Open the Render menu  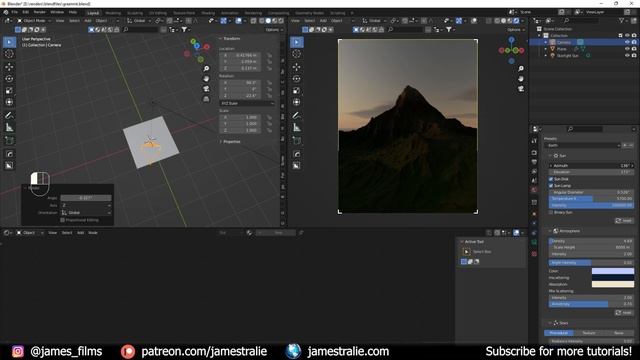pyautogui.click(x=40, y=12)
